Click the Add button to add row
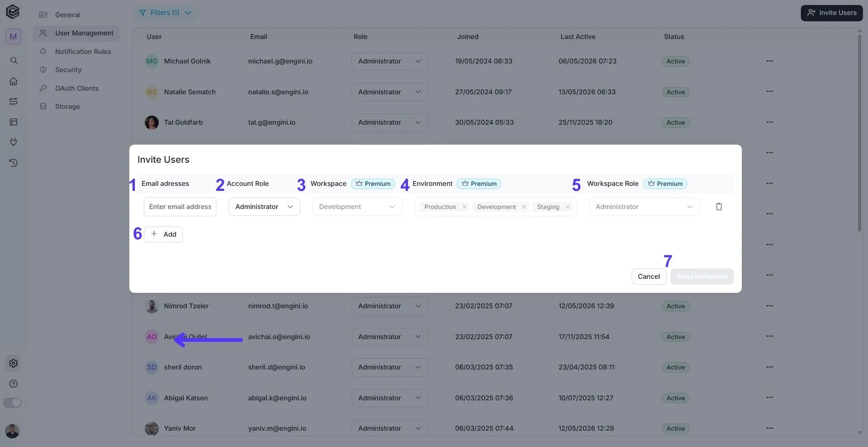The image size is (868, 447). tap(163, 234)
